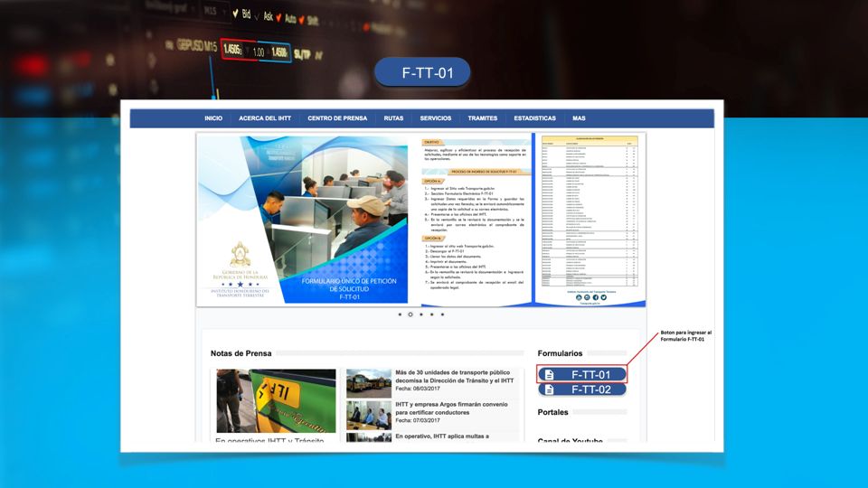This screenshot has width=868, height=488.
Task: Click the 'Notas de Prensa' heading
Action: pyautogui.click(x=241, y=353)
